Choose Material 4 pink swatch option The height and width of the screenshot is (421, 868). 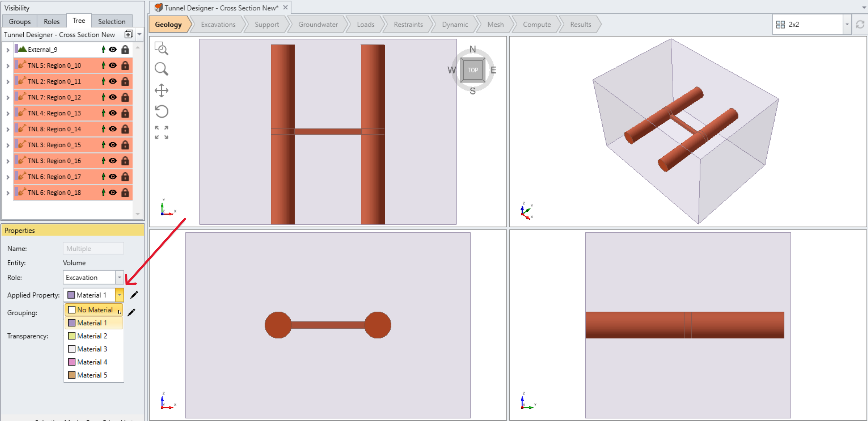[x=94, y=362]
